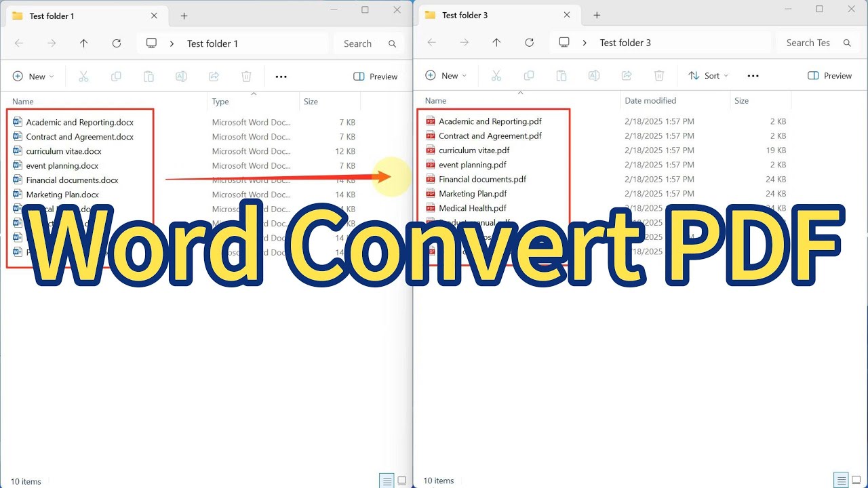Image resolution: width=868 pixels, height=488 pixels.
Task: Refresh the Test folder 1 window
Action: 117,43
